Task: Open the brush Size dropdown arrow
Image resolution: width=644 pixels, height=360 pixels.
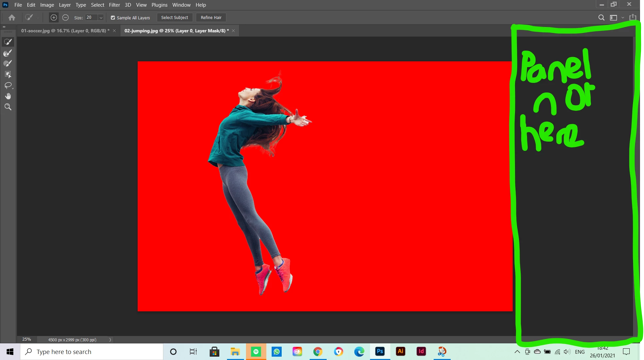Action: 101,18
